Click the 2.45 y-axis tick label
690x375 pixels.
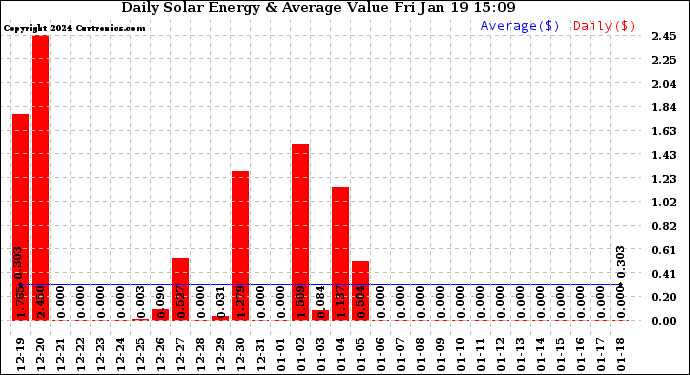(664, 36)
